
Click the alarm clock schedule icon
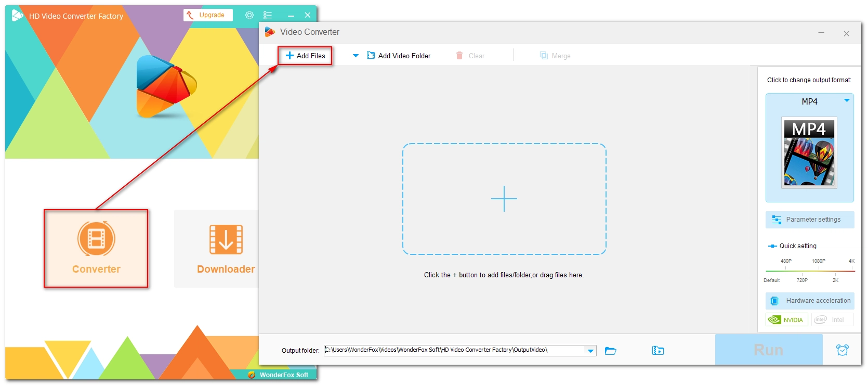point(842,350)
